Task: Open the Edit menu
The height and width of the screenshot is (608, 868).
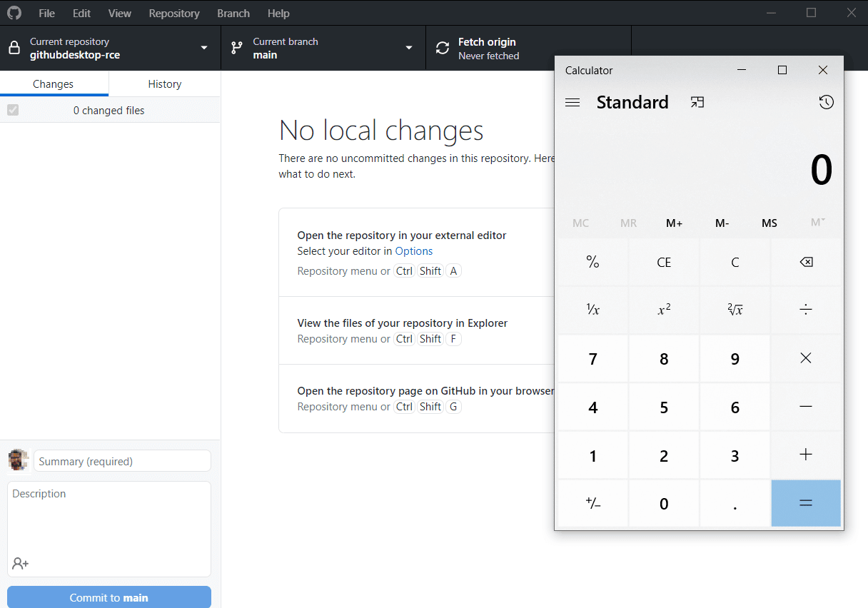Action: click(81, 13)
